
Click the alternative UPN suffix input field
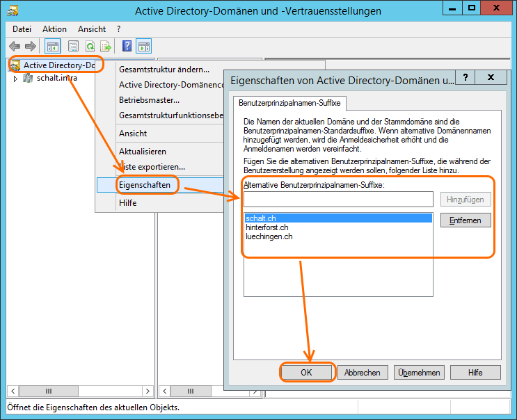click(338, 200)
